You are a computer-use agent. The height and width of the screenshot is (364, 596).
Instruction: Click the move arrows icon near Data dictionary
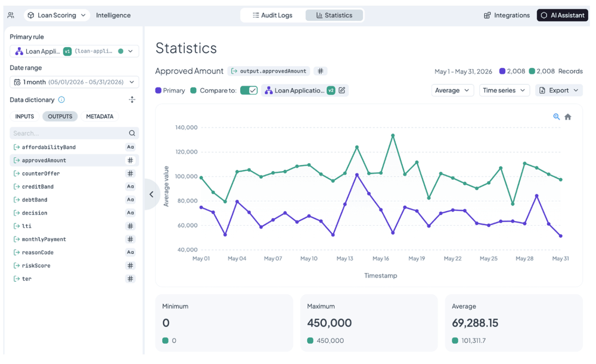132,99
